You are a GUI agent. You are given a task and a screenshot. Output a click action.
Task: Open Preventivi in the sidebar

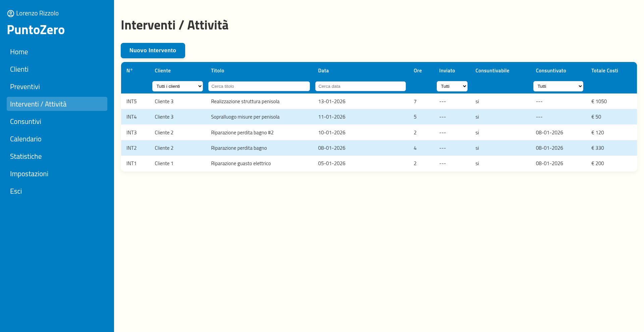[x=25, y=87]
